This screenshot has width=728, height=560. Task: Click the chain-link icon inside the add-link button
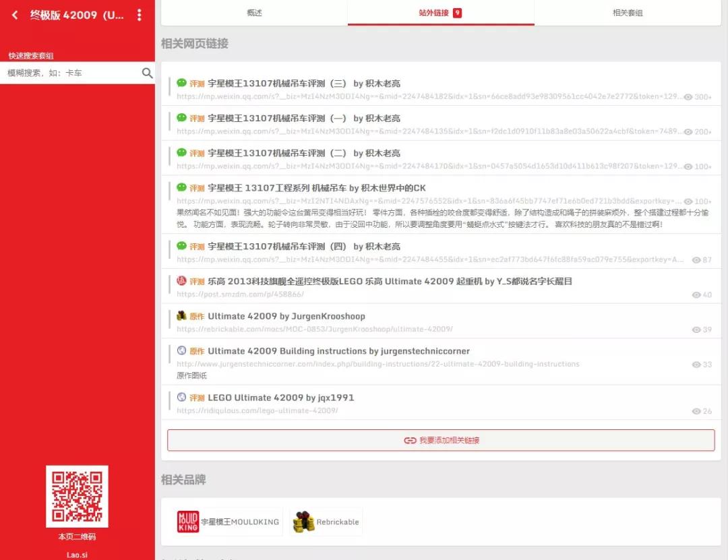coord(411,440)
